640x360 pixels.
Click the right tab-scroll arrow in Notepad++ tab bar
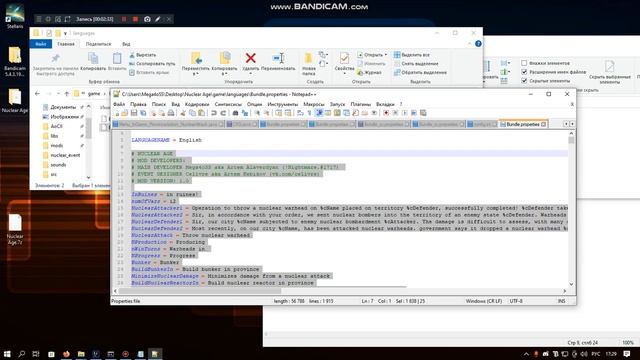572,124
